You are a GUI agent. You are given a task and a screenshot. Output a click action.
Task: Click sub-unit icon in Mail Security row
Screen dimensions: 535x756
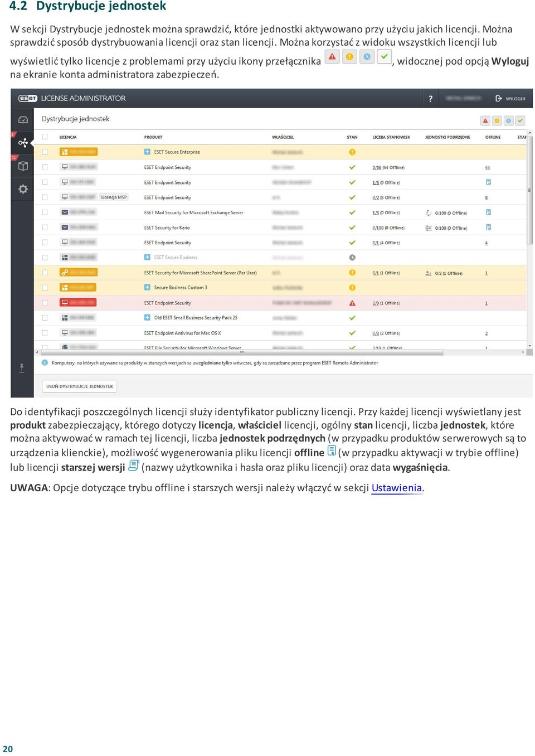point(428,212)
